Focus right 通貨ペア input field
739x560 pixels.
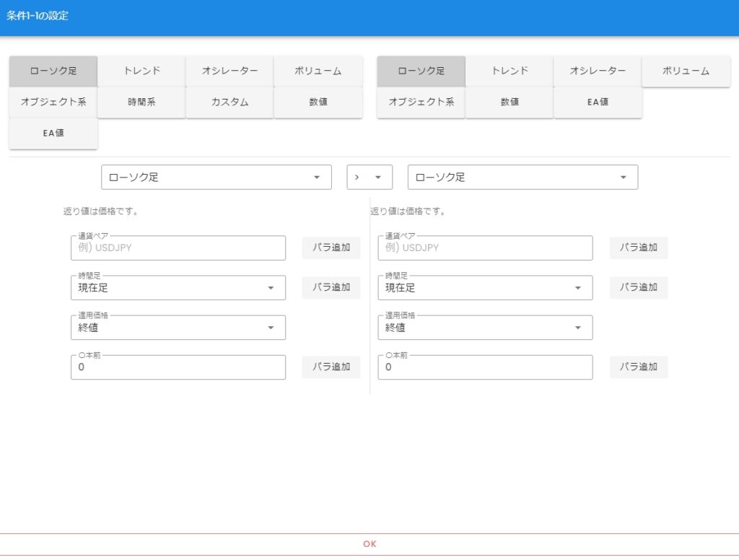click(x=485, y=248)
